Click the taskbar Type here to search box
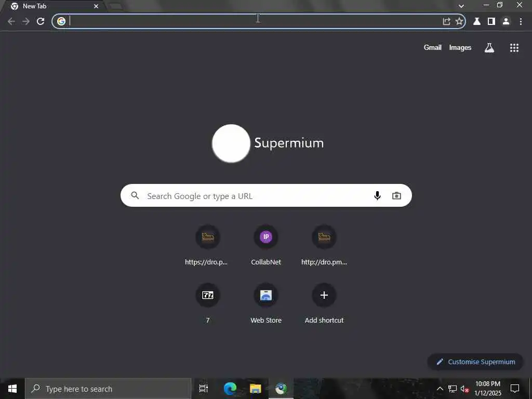The image size is (532, 399). click(108, 389)
